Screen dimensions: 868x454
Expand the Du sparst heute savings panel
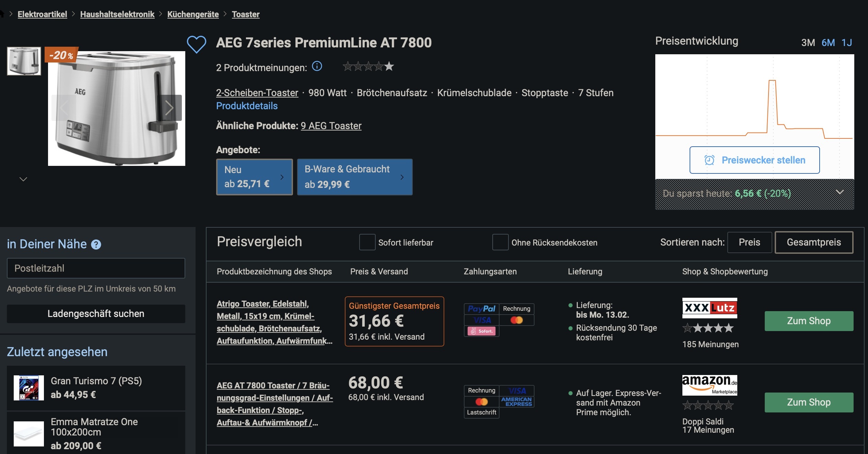pyautogui.click(x=839, y=193)
